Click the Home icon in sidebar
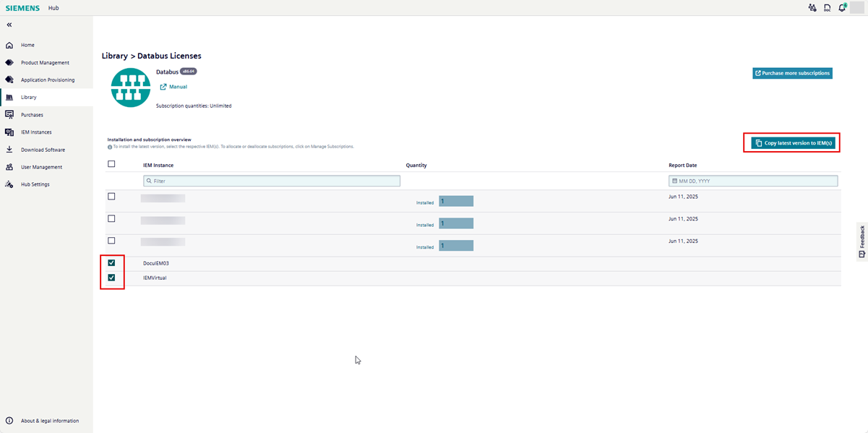Image resolution: width=868 pixels, height=433 pixels. click(9, 46)
